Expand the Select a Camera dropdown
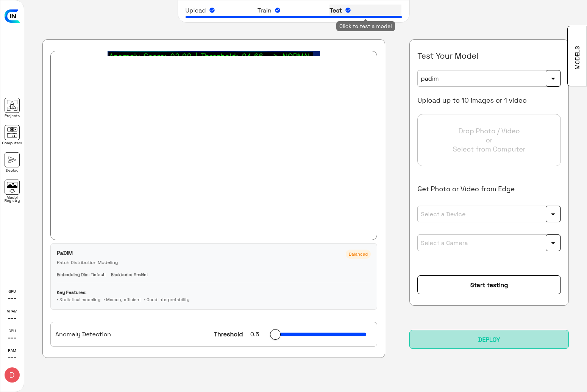 point(553,243)
